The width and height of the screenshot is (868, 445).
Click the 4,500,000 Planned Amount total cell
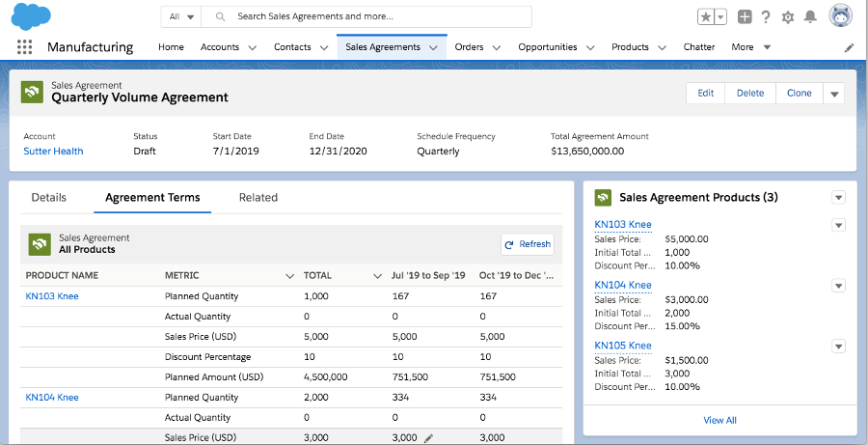point(326,376)
